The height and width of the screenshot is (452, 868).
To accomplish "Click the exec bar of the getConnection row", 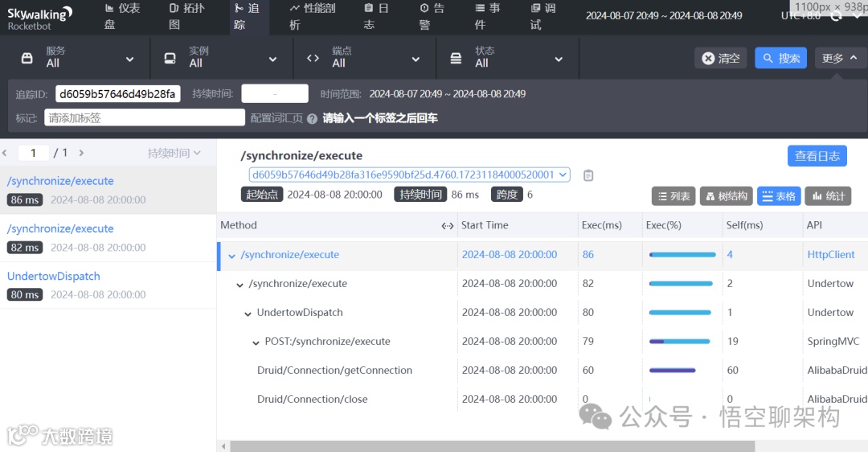I will point(672,370).
